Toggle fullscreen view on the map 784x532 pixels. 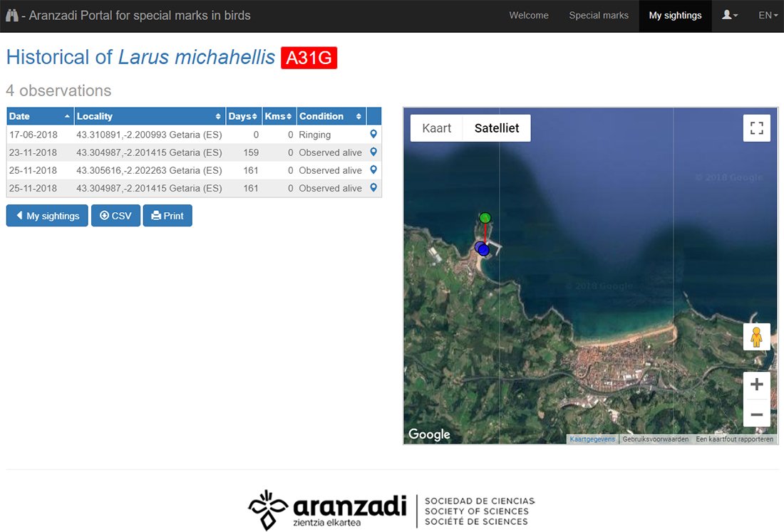(756, 128)
